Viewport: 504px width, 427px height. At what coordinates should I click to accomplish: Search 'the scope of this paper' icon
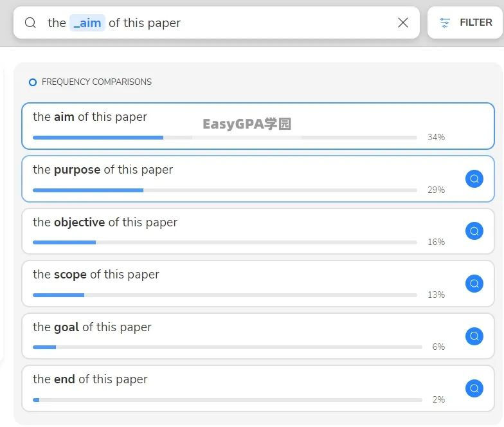coord(474,284)
